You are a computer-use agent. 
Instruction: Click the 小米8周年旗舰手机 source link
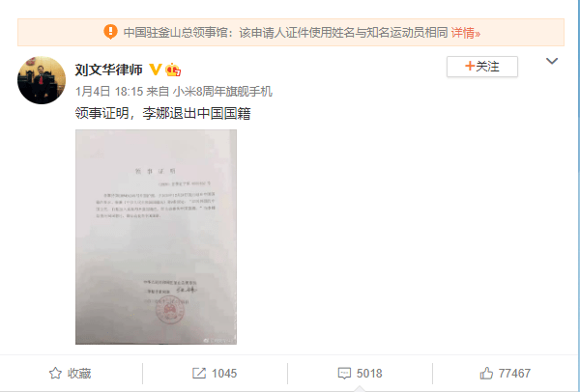coord(222,92)
